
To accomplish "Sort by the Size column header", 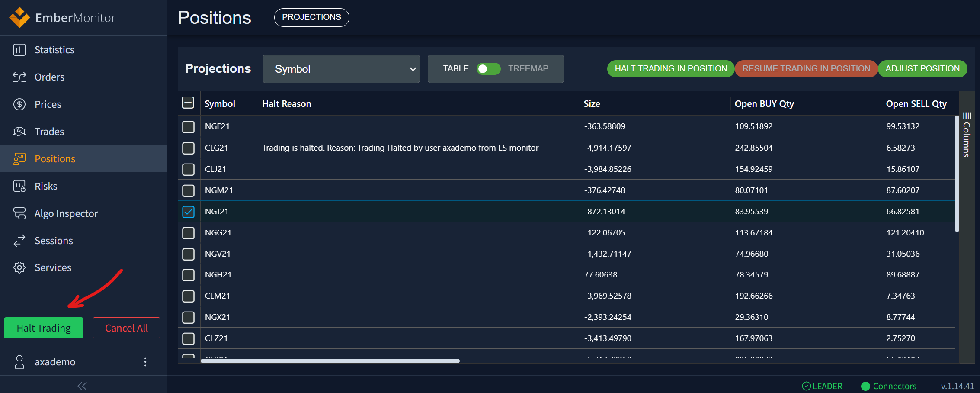I will (592, 104).
